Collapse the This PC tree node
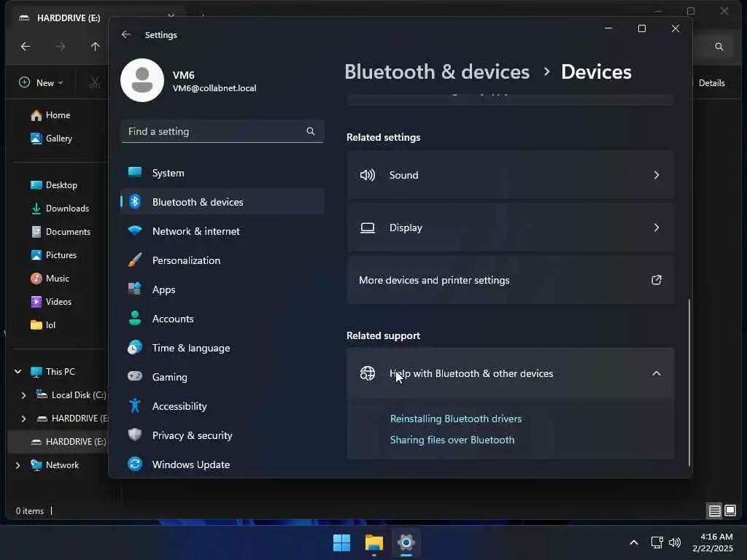The height and width of the screenshot is (560, 747). click(18, 371)
